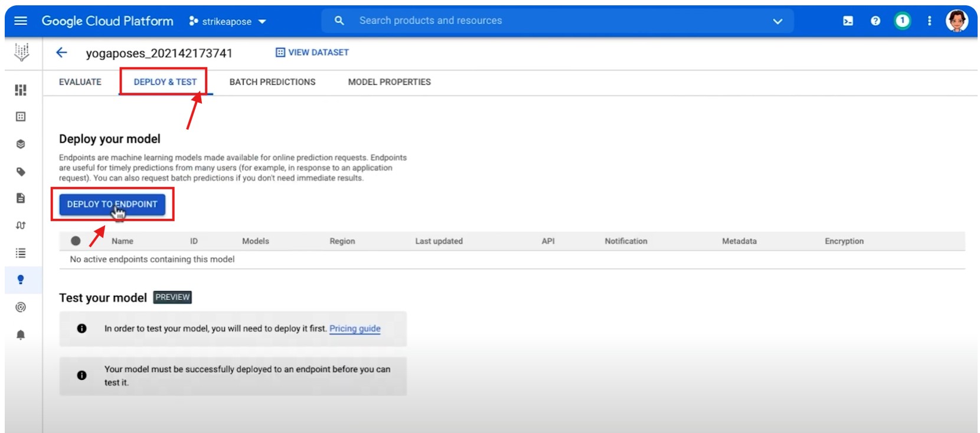The width and height of the screenshot is (980, 433).
Task: Expand the strikeapose project dropdown
Action: [x=228, y=21]
